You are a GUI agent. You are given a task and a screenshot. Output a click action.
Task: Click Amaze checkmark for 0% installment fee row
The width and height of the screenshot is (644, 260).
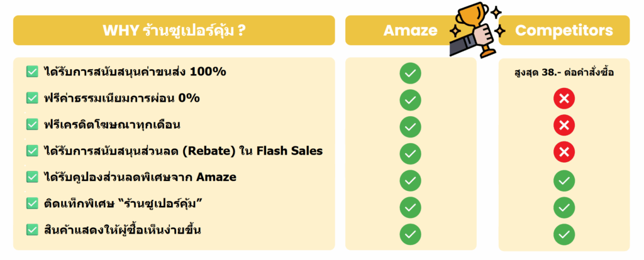coord(410,99)
